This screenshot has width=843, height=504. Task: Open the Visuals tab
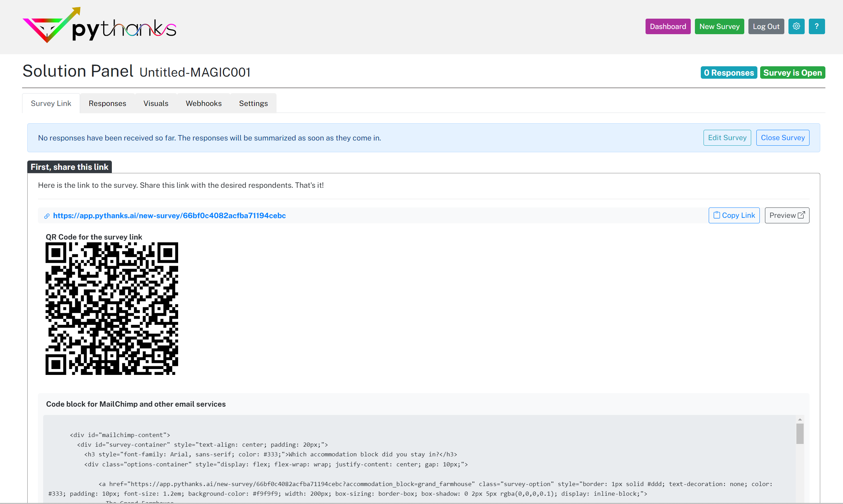(156, 103)
